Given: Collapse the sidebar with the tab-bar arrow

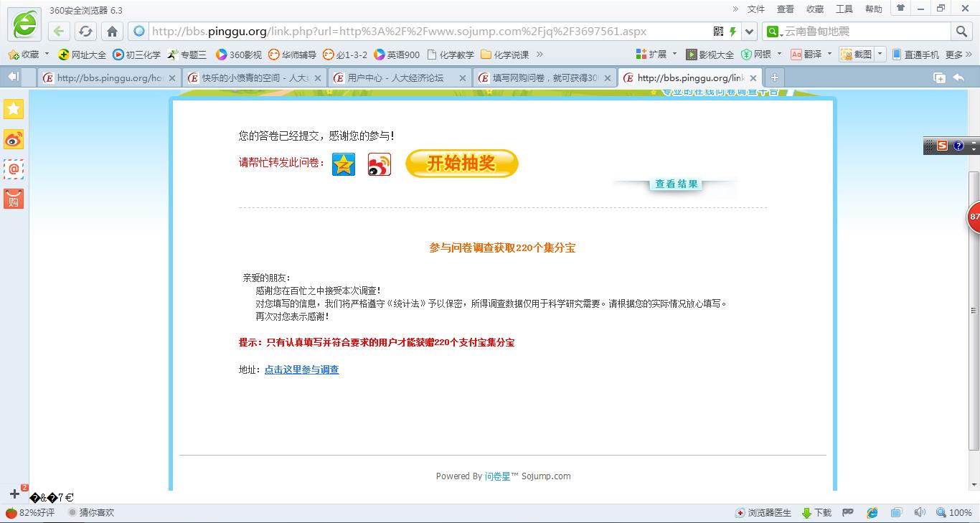Looking at the screenshot, I should 13,77.
